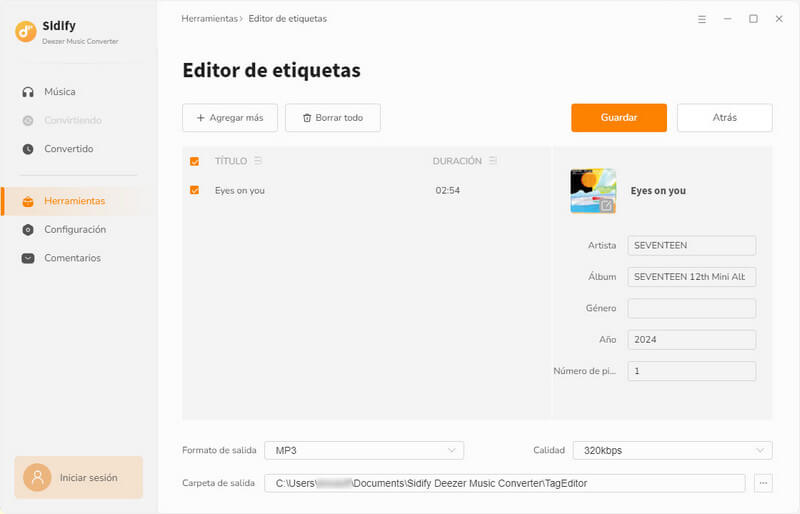Click the trash icon in Borrar todo
This screenshot has height=514, width=800.
pyautogui.click(x=307, y=118)
